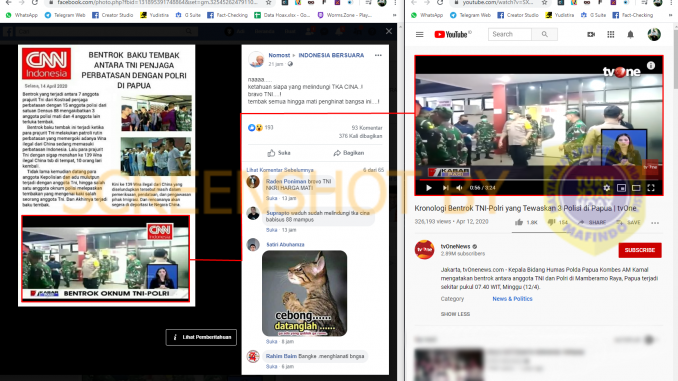Click YouTube search magnifier button
The image size is (678, 381).
tap(544, 34)
